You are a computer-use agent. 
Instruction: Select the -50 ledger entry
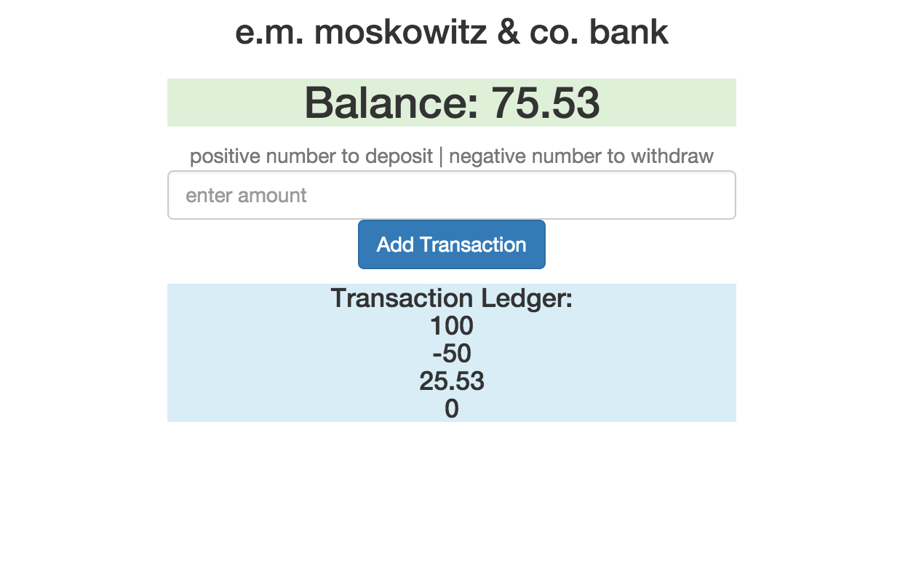(x=451, y=354)
